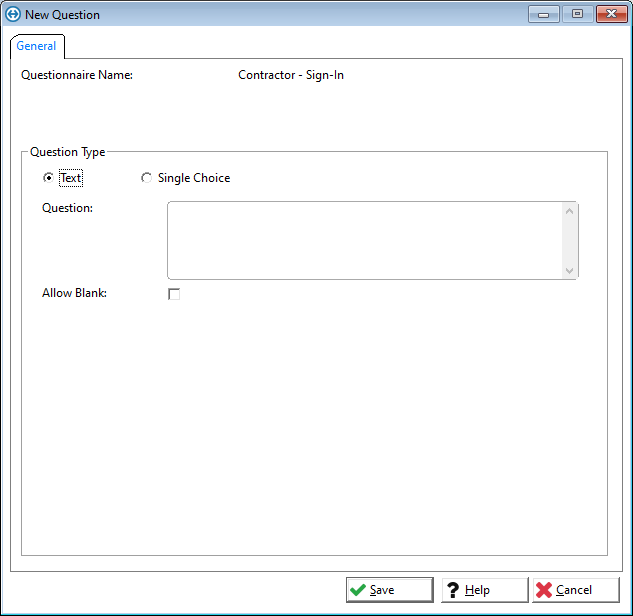The height and width of the screenshot is (616, 633).
Task: Minimize the New Question window
Action: 543,15
